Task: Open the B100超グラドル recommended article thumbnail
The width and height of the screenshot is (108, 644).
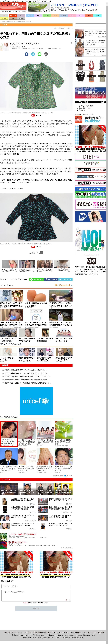Action: pyautogui.click(x=45, y=430)
